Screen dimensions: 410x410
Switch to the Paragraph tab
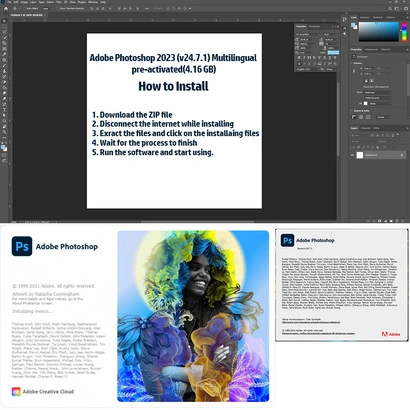click(x=314, y=26)
